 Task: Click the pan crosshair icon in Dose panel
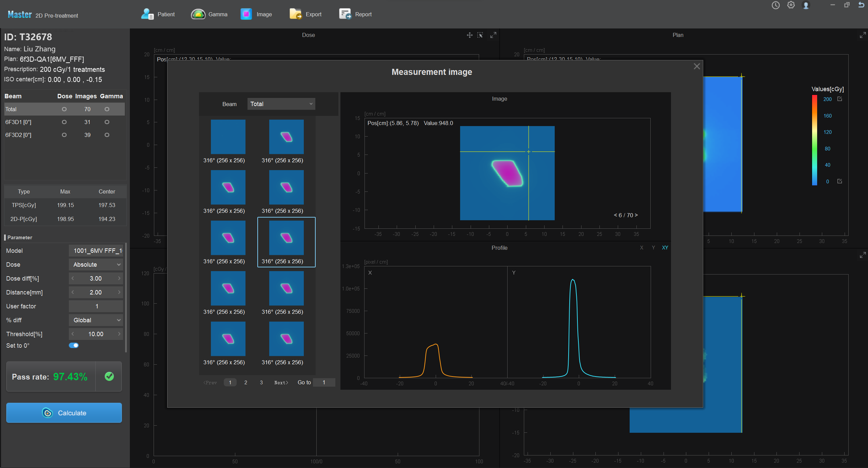click(x=470, y=35)
